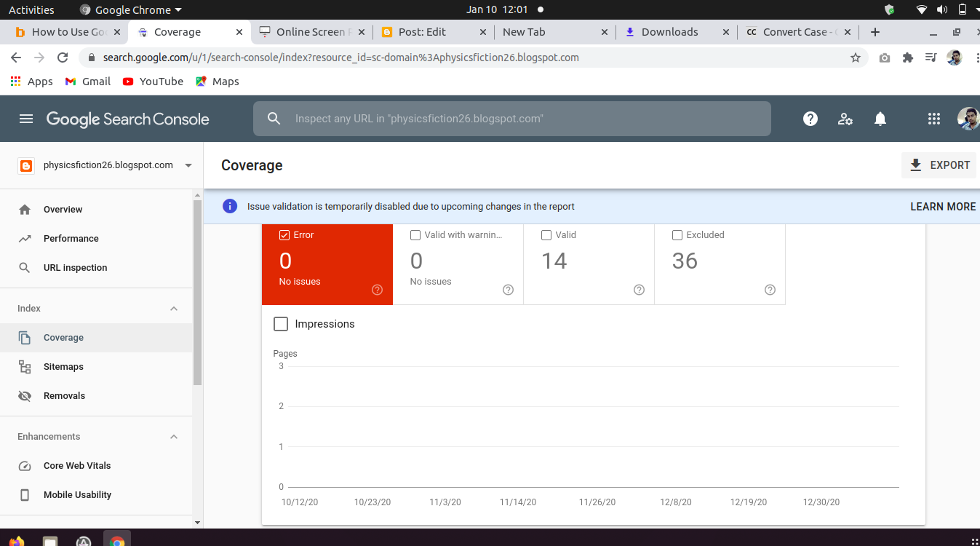This screenshot has width=980, height=546.
Task: Click the help icon on the Excluded card
Action: click(770, 290)
